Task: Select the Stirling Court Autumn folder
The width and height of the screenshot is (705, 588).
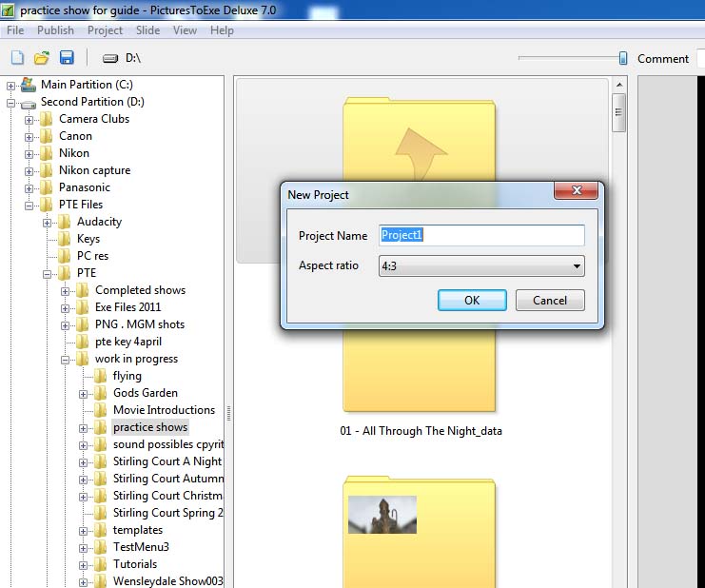Action: tap(168, 479)
